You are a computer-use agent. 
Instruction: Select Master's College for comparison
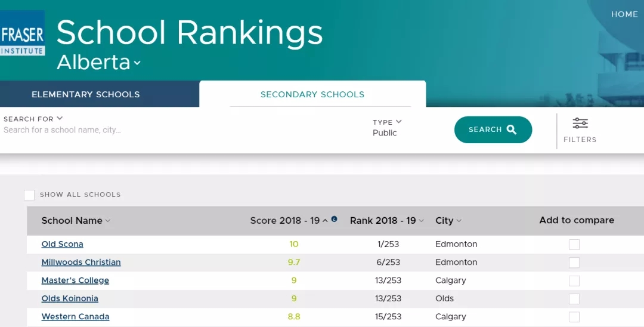pyautogui.click(x=574, y=280)
